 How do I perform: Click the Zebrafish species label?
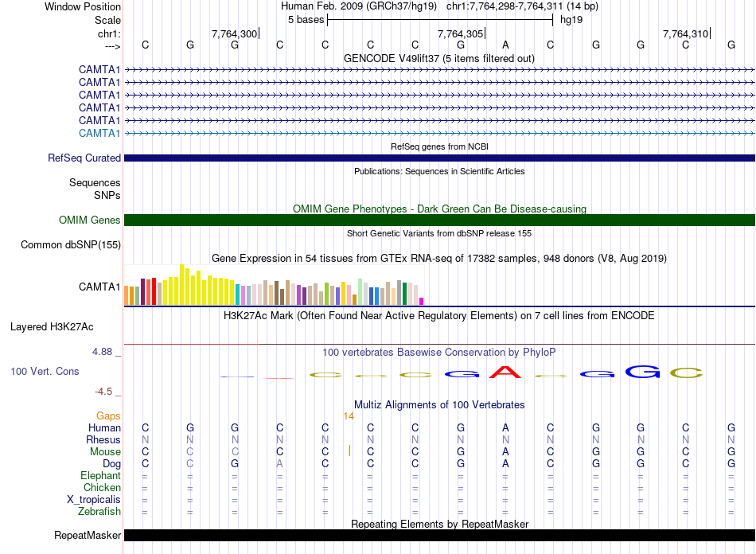pos(99,511)
